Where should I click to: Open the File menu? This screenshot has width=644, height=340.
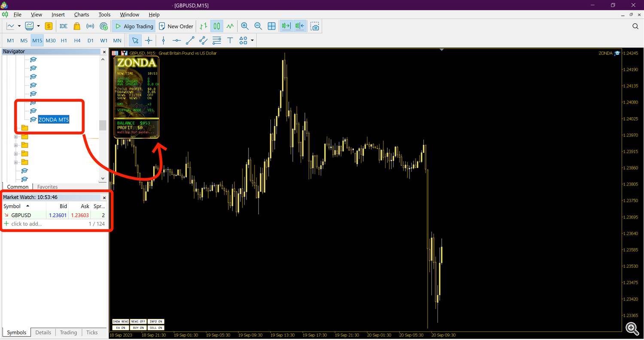click(x=18, y=14)
